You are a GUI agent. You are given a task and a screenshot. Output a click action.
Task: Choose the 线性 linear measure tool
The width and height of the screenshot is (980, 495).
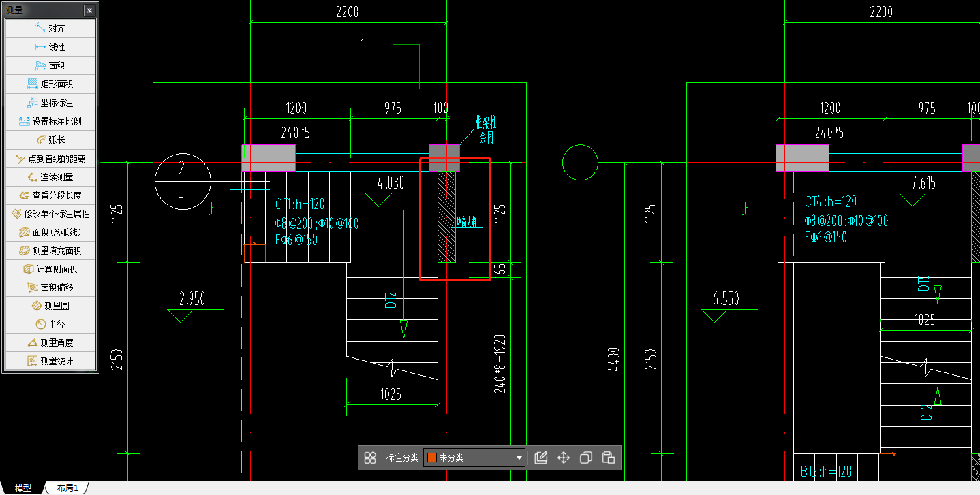click(50, 47)
